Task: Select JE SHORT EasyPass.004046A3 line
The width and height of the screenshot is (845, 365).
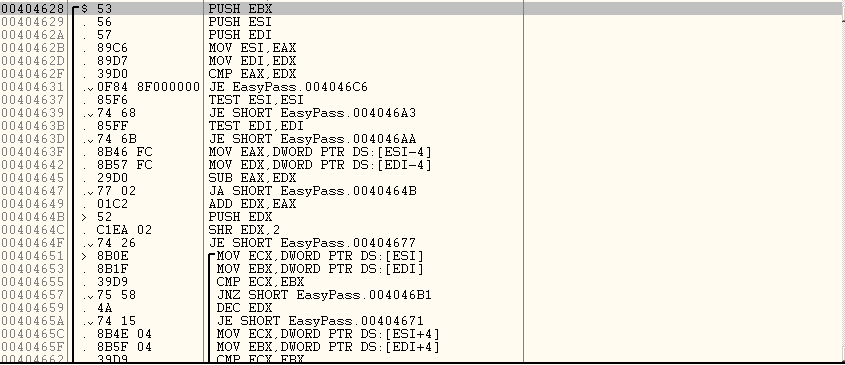Action: tap(312, 113)
